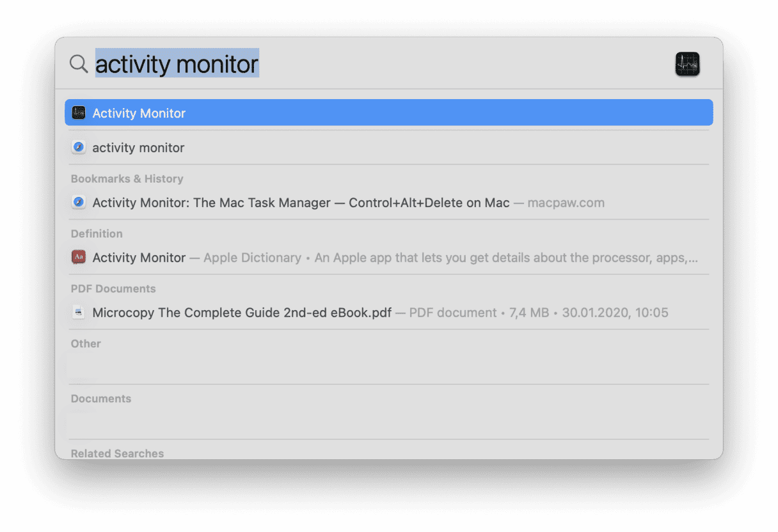Click the 'Bookmarks & History' section header
The height and width of the screenshot is (532, 778).
click(x=127, y=179)
